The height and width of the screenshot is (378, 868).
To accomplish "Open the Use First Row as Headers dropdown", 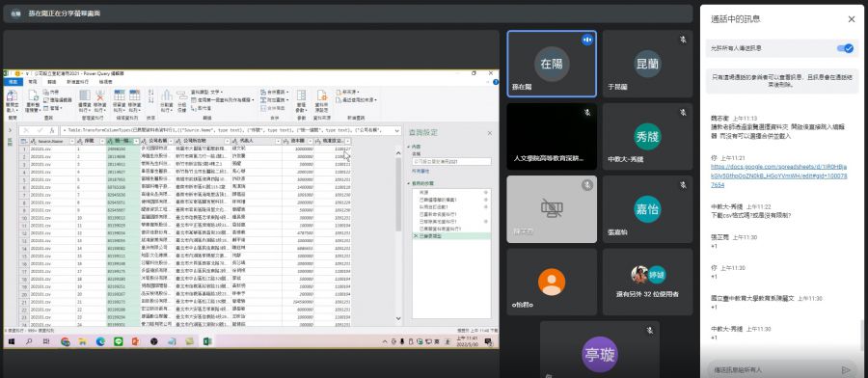I will pos(222,100).
